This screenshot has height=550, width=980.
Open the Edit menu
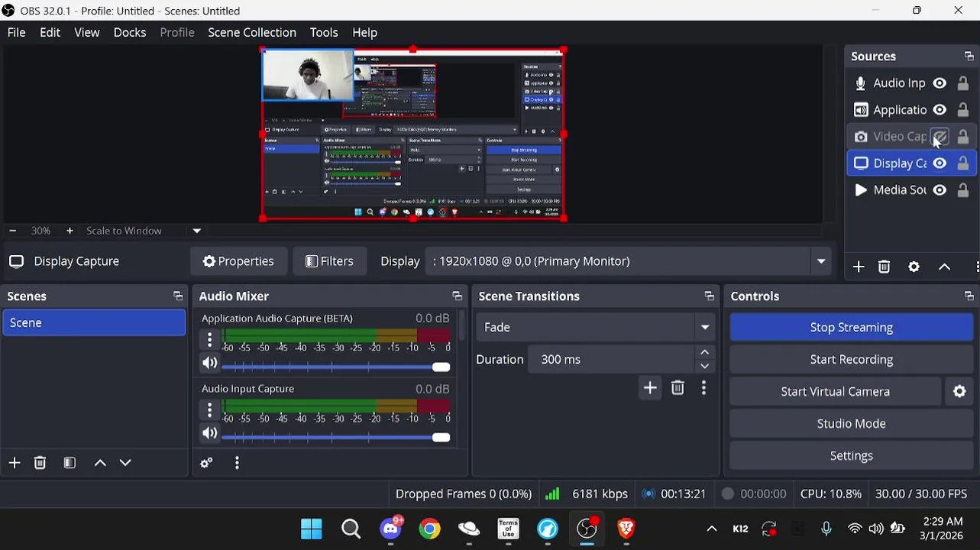[50, 33]
